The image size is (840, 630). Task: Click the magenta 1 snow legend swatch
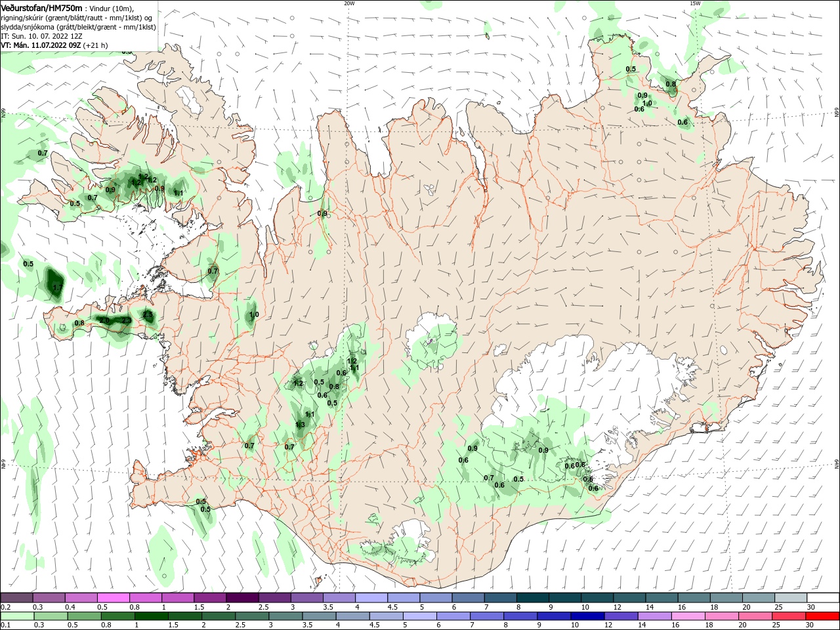click(178, 598)
